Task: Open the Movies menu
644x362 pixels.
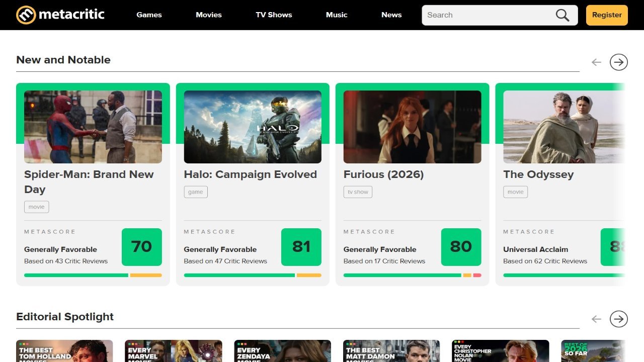Action: (x=209, y=15)
